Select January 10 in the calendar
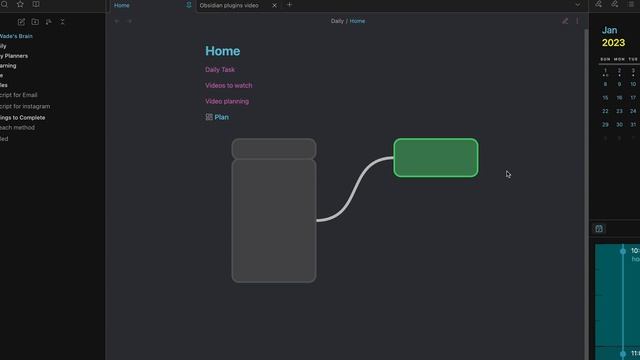 633,84
